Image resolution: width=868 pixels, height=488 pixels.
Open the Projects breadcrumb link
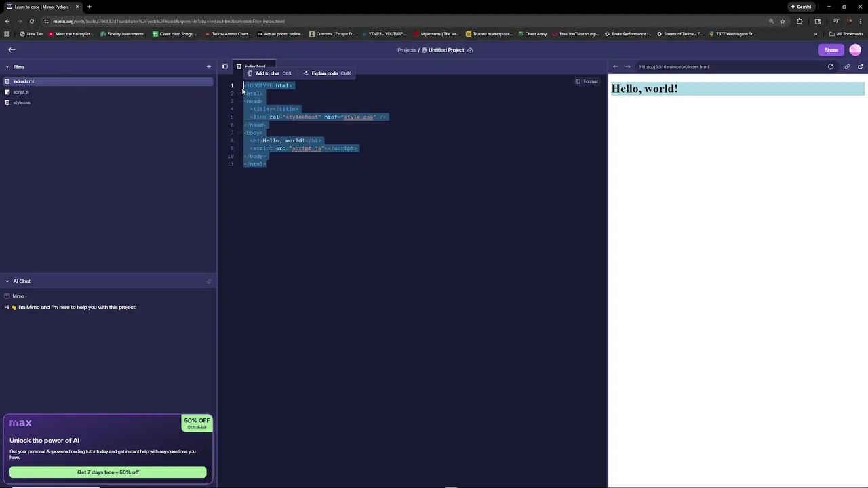click(407, 49)
